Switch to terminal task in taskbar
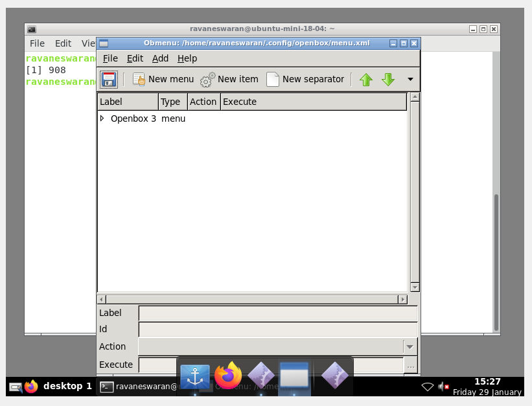The image size is (532, 406). click(137, 387)
